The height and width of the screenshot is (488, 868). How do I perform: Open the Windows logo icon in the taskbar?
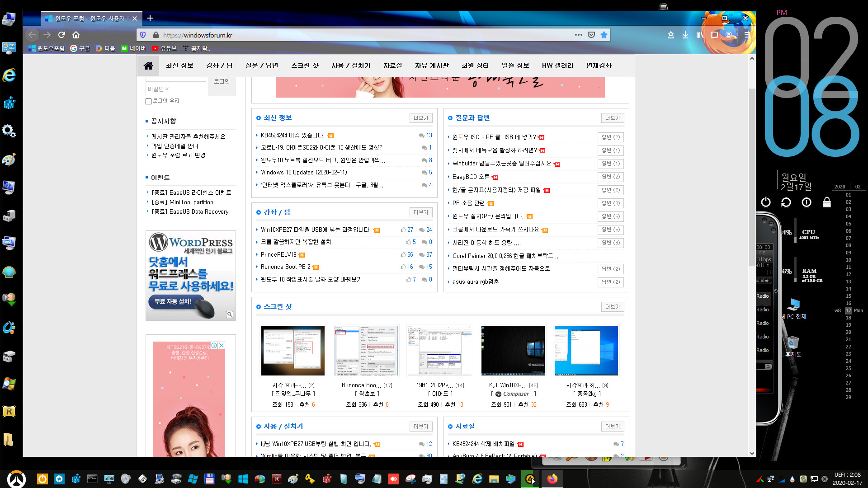coord(243,479)
